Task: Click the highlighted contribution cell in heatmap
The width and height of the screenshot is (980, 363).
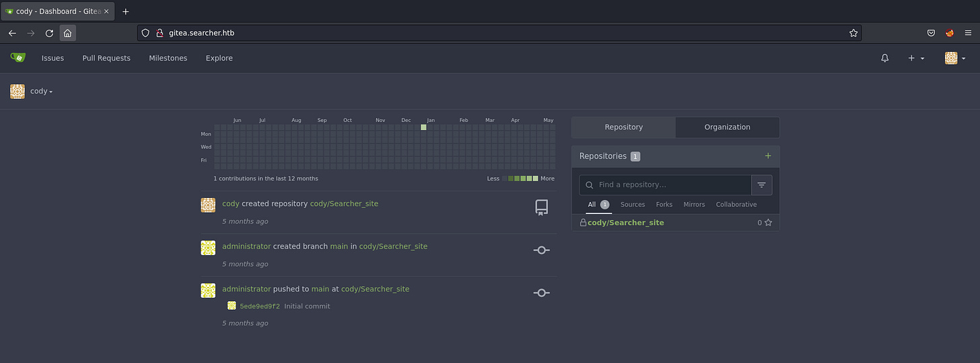Action: (423, 127)
